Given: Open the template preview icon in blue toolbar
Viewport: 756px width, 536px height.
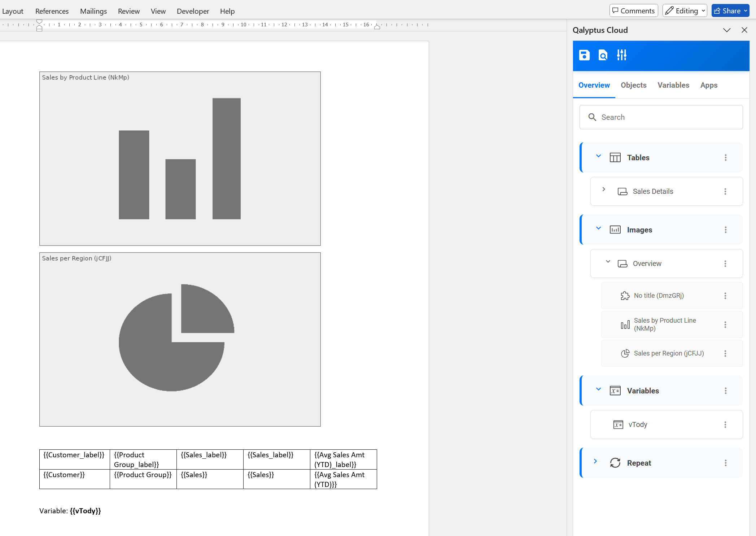Looking at the screenshot, I should [603, 55].
